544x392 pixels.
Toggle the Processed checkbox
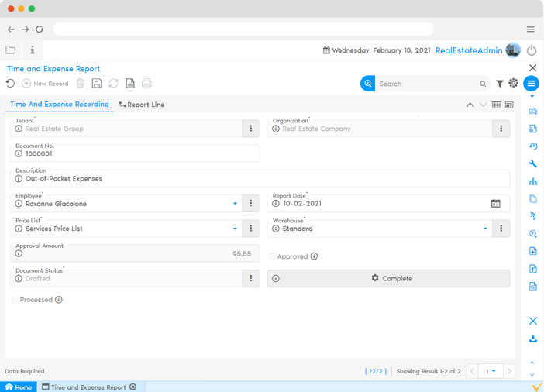15,300
